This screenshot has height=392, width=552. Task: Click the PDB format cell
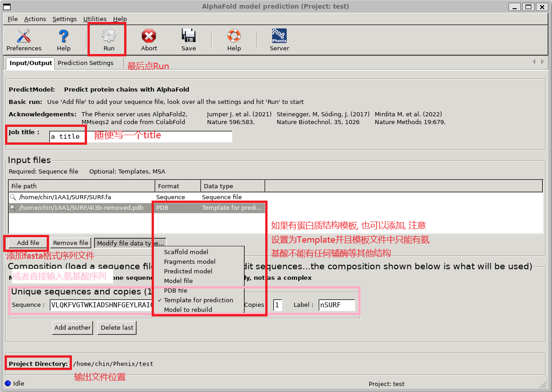tap(162, 207)
